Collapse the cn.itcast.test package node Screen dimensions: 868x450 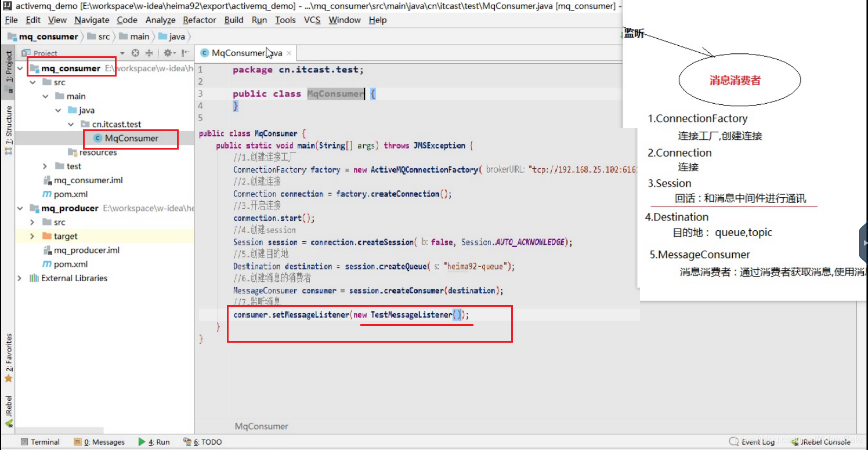click(70, 124)
